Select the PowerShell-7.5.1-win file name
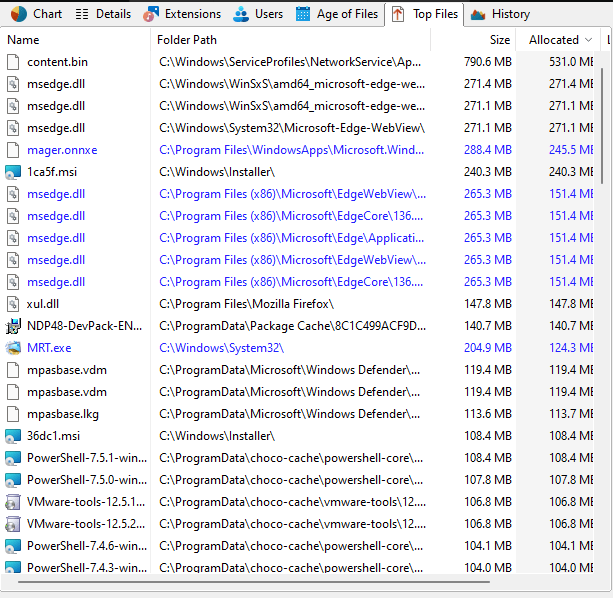Viewport: 613px width, 598px height. tap(87, 458)
